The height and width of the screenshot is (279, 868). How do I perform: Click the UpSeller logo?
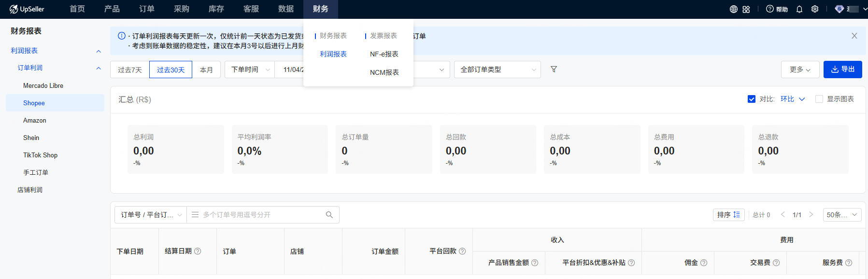click(x=27, y=9)
